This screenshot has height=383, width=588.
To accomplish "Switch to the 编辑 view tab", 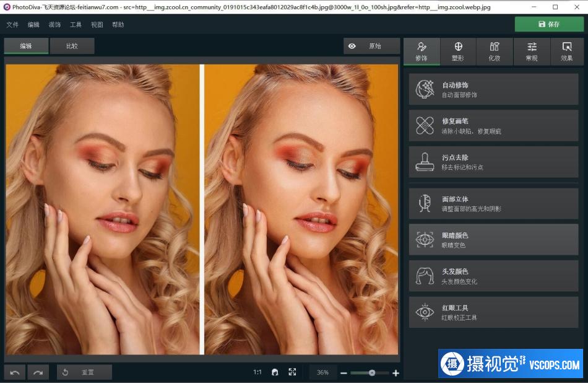I will tap(26, 46).
